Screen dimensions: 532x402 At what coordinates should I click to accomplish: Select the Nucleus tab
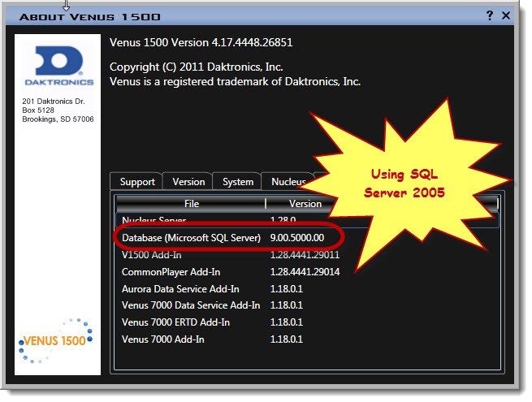(288, 182)
